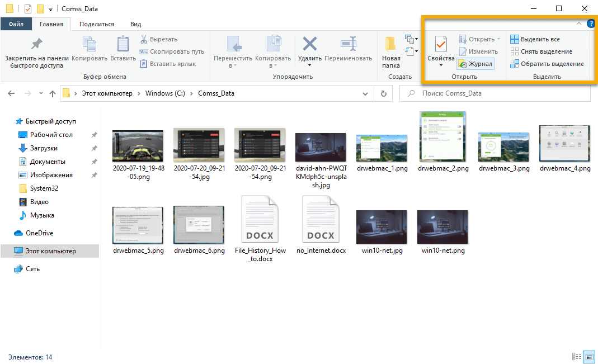Open Загрузки in navigation pane
This screenshot has height=364, width=598.
(x=44, y=148)
